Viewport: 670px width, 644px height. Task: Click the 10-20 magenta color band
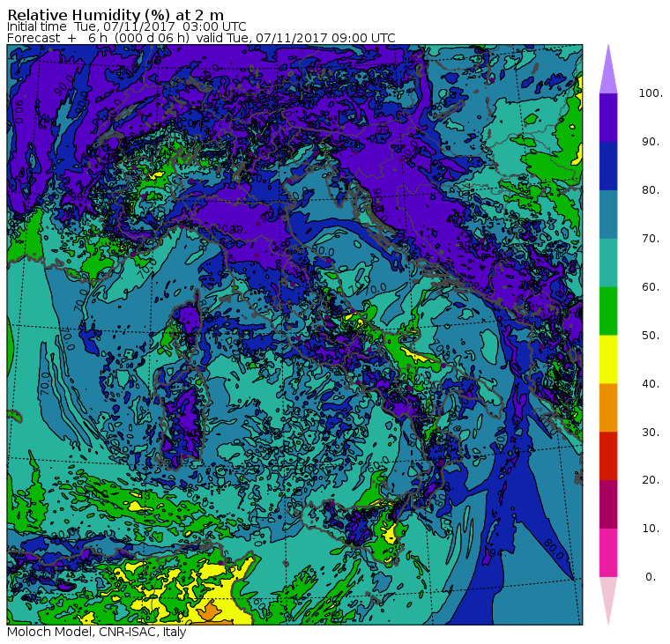[x=608, y=504]
